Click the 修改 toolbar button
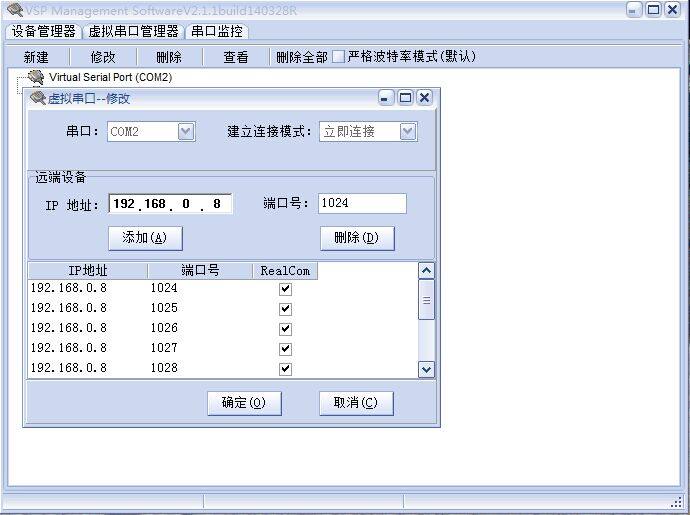Screen dimensions: 690x515 [x=103, y=57]
